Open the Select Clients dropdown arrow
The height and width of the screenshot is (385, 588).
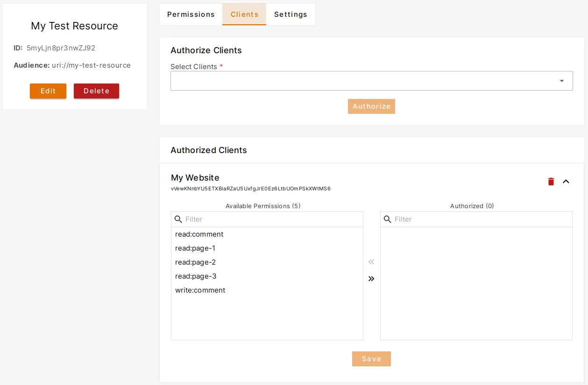pyautogui.click(x=562, y=80)
